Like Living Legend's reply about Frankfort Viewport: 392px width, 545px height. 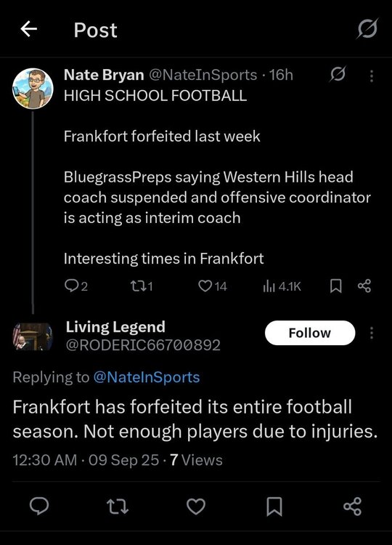(196, 506)
